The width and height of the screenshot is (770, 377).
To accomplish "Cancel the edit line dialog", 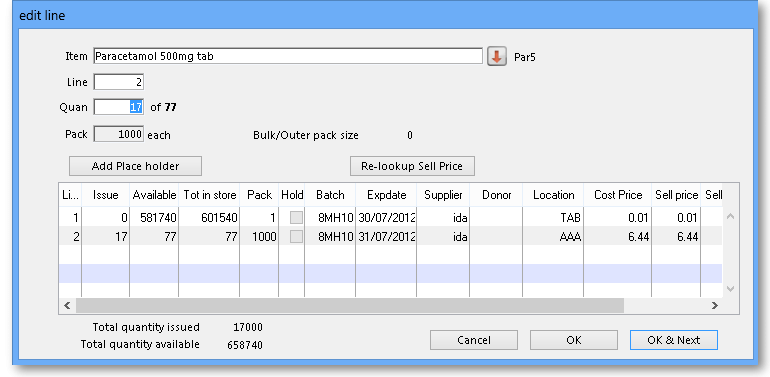I will tap(473, 340).
